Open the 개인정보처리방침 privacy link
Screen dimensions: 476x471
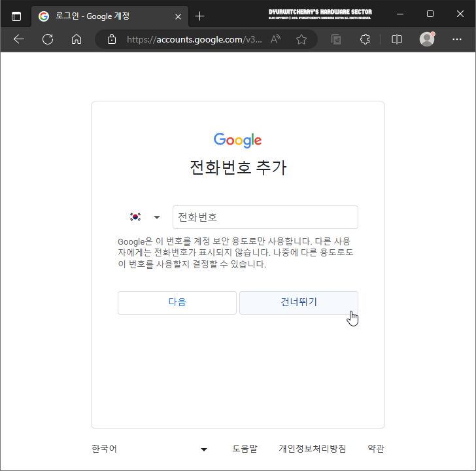point(313,449)
